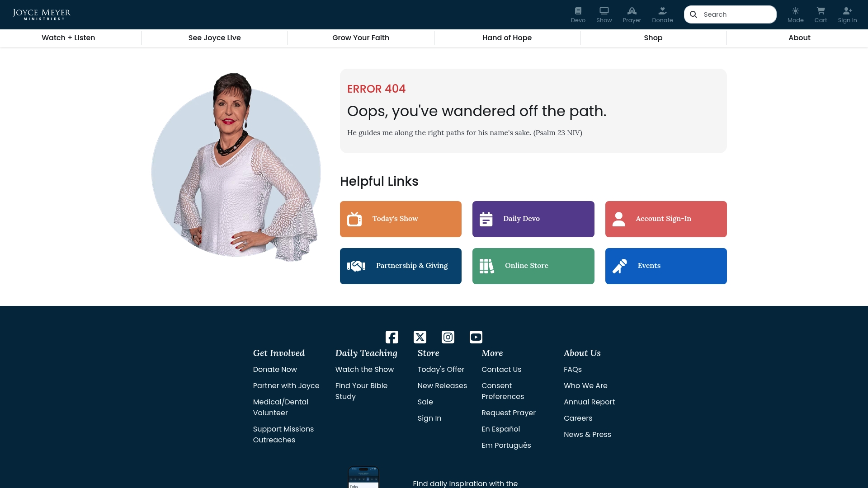The height and width of the screenshot is (488, 868).
Task: Open News & Press footer link
Action: (587, 435)
